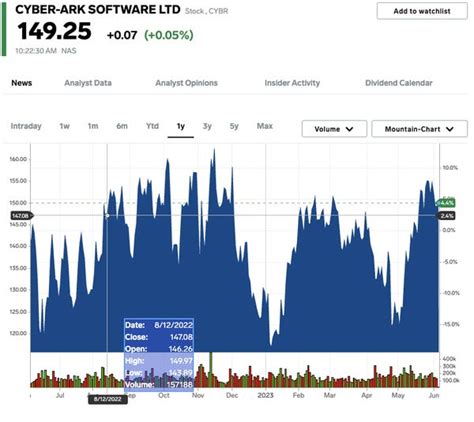Click the stock price 149.25

(x=55, y=31)
